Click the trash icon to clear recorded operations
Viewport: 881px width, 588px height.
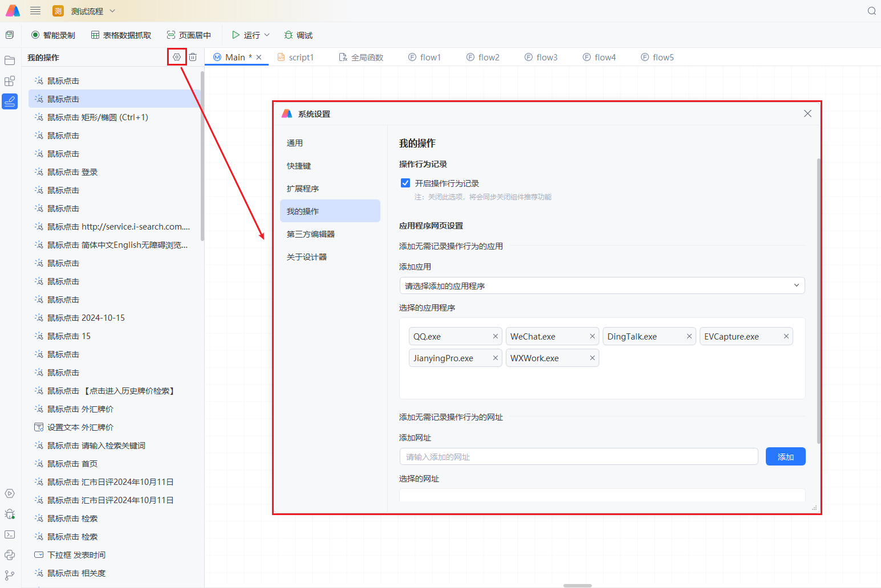(x=193, y=57)
